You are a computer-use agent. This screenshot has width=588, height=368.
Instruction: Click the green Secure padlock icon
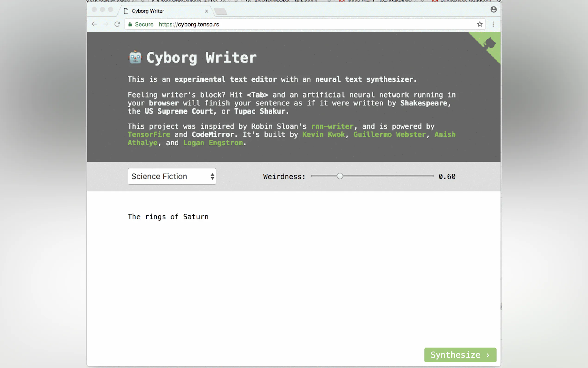[130, 24]
